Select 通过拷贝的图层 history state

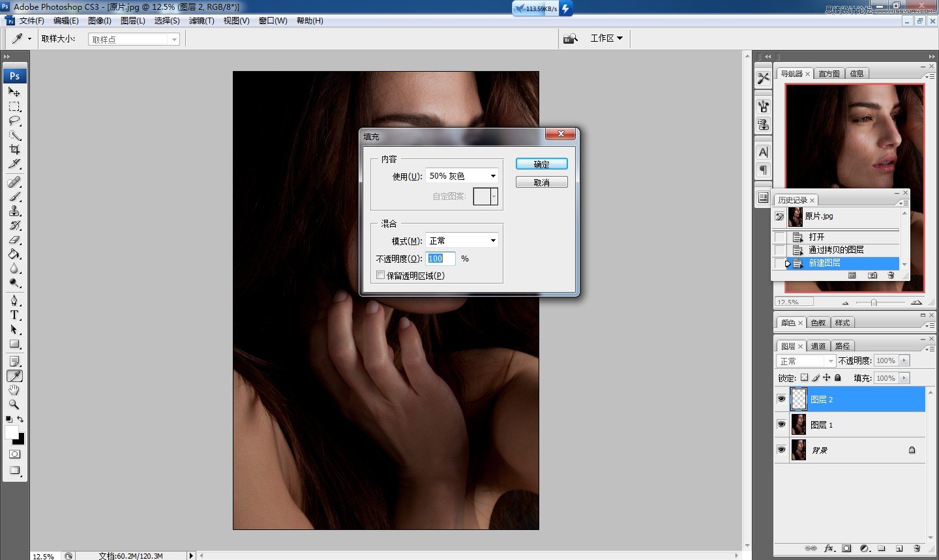click(x=836, y=250)
